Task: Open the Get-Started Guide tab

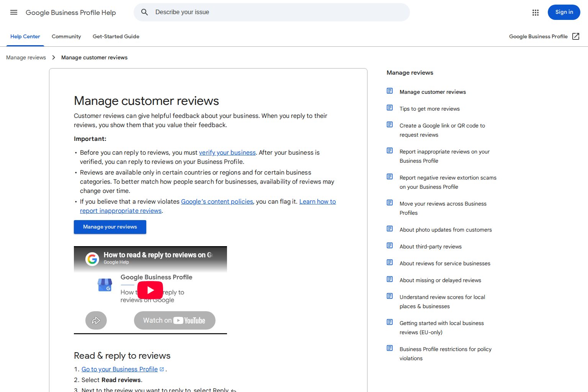Action: tap(116, 36)
